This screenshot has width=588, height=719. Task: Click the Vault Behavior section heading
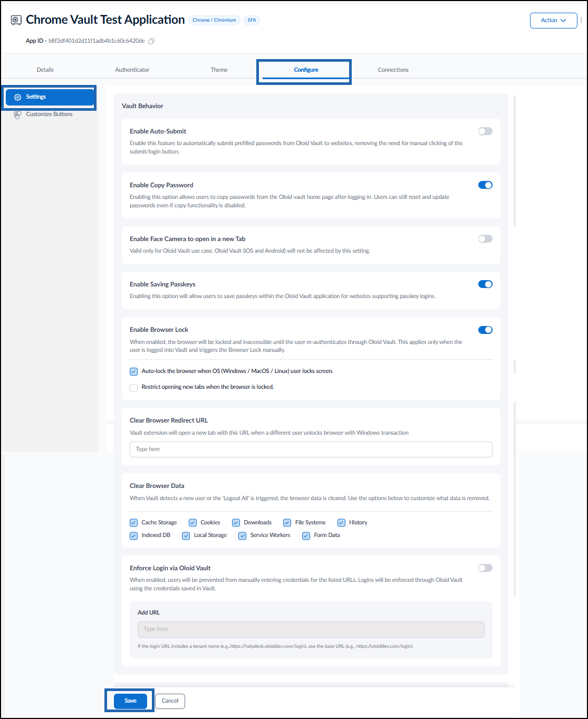click(x=142, y=106)
